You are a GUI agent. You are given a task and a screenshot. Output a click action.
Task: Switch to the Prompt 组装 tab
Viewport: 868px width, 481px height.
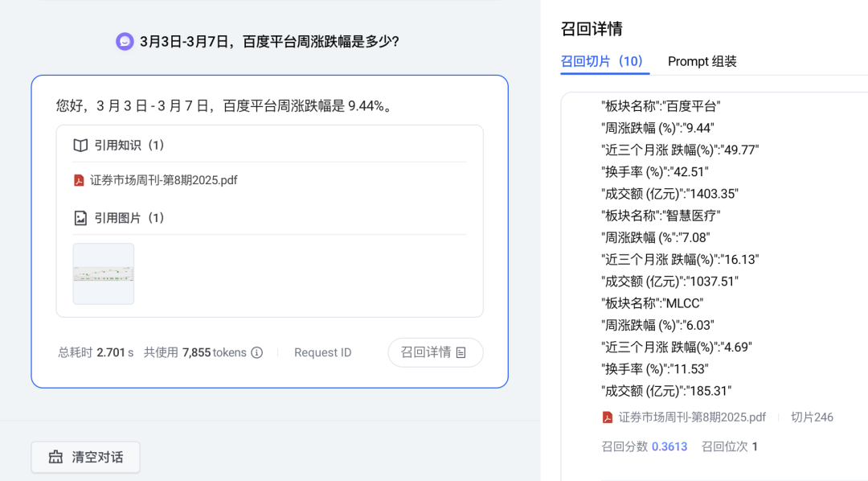pyautogui.click(x=702, y=61)
